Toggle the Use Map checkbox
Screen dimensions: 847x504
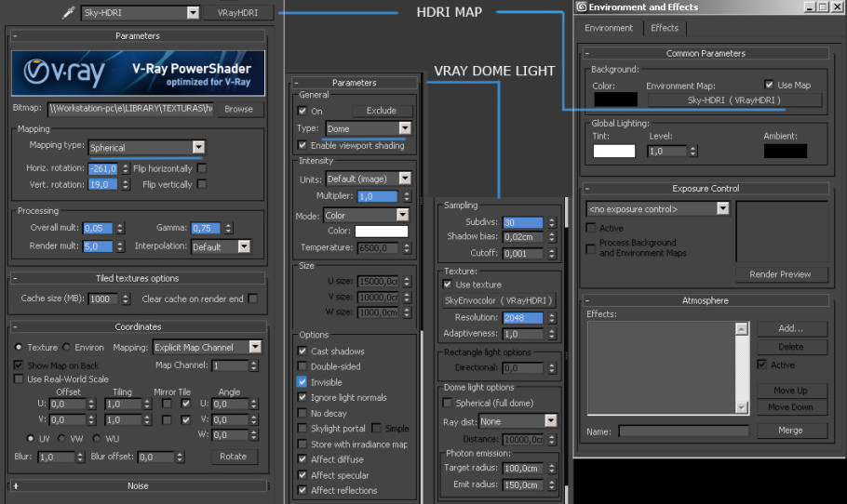pyautogui.click(x=769, y=85)
